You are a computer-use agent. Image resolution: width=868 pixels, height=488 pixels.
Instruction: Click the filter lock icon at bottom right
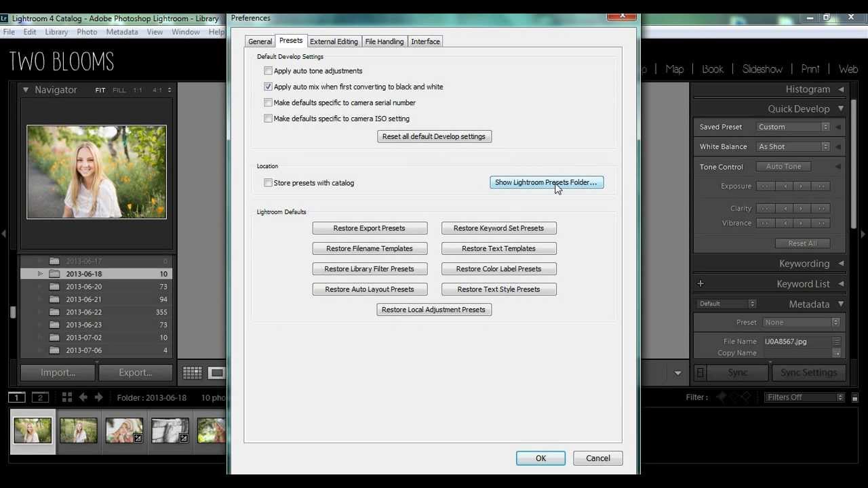point(855,397)
